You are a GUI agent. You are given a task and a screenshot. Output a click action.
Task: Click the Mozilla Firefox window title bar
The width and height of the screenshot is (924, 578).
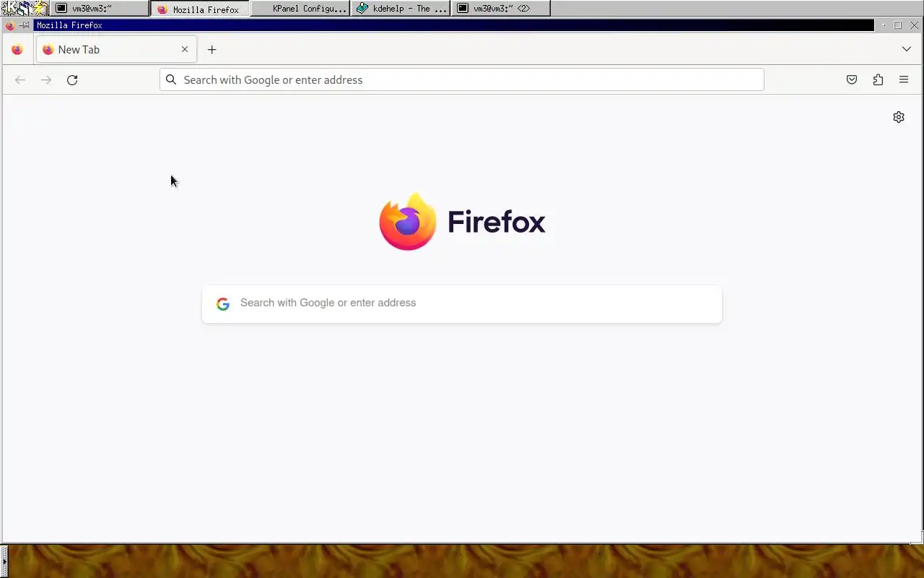(453, 25)
